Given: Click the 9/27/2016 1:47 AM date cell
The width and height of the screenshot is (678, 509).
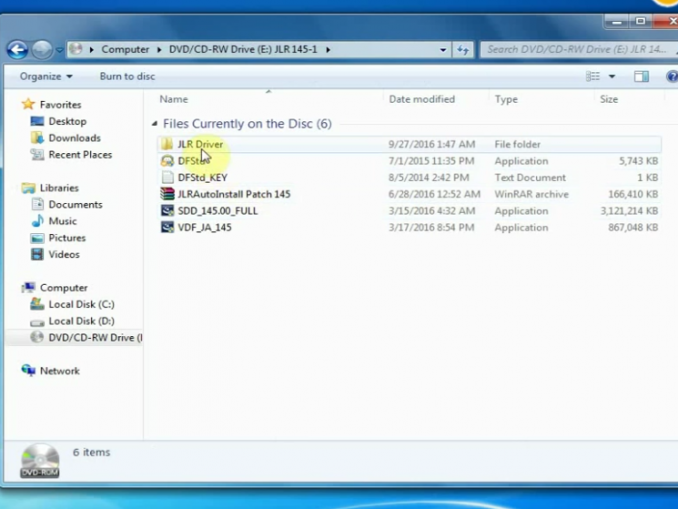Looking at the screenshot, I should pos(432,144).
